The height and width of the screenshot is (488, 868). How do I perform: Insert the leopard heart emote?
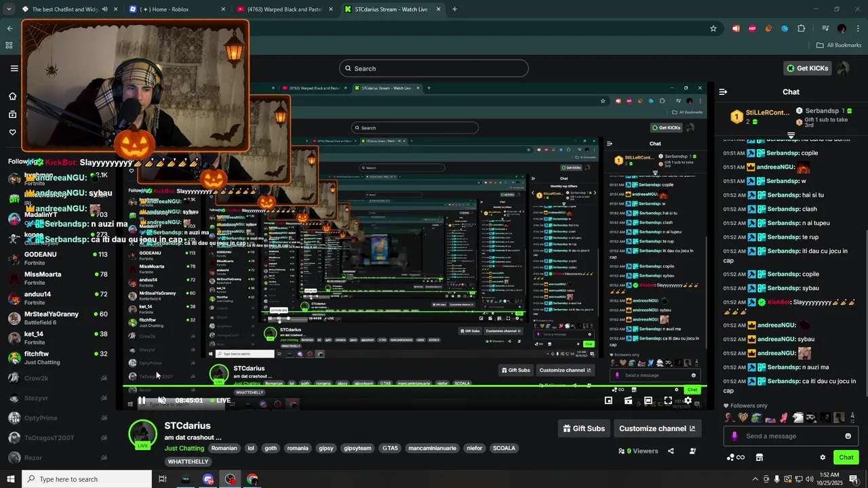pos(743,418)
